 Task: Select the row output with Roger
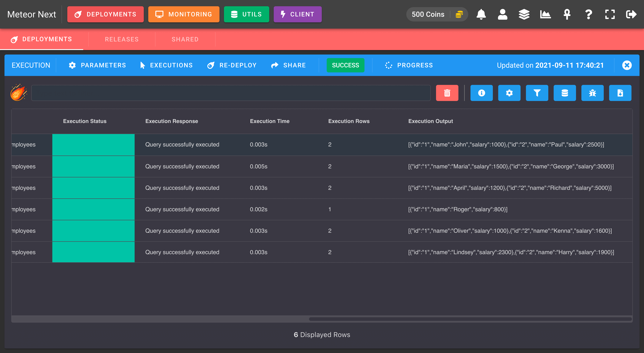click(x=458, y=209)
